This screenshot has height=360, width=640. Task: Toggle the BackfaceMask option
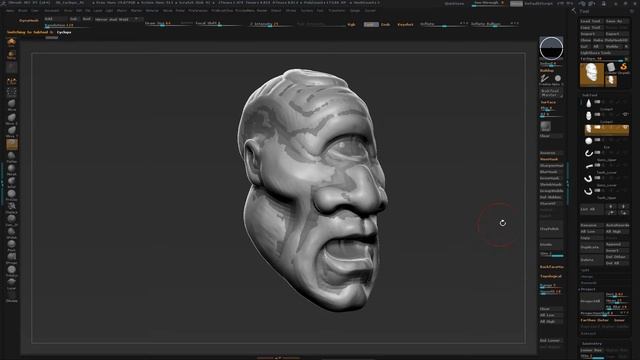pyautogui.click(x=551, y=267)
